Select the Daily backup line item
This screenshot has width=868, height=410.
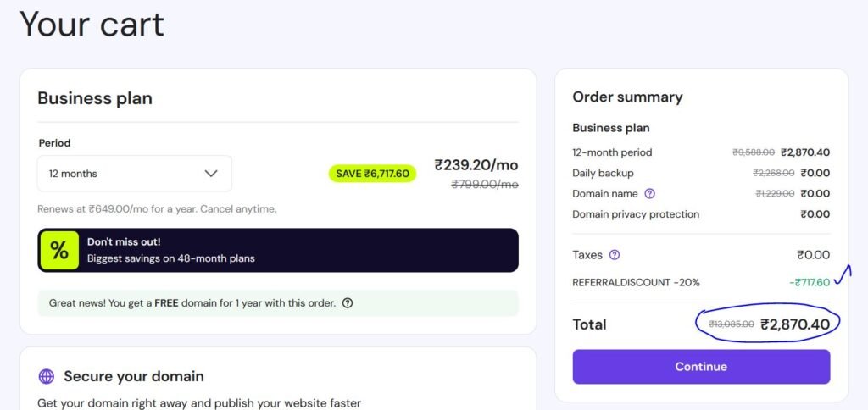(x=603, y=173)
